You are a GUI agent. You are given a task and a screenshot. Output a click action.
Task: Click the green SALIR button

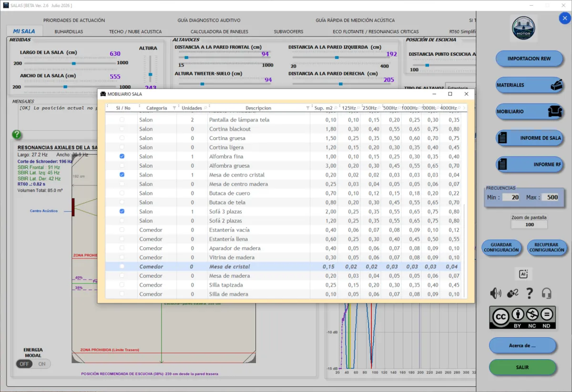tap(522, 367)
